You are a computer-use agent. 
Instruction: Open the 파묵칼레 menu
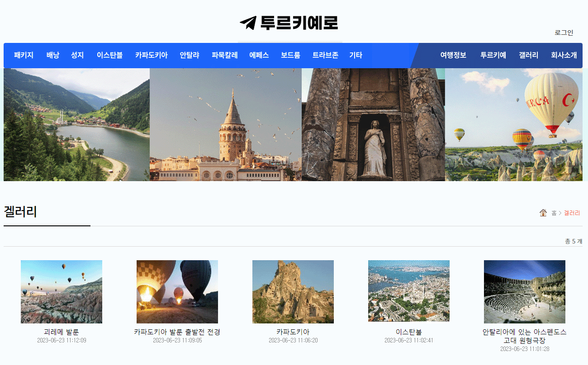(225, 56)
